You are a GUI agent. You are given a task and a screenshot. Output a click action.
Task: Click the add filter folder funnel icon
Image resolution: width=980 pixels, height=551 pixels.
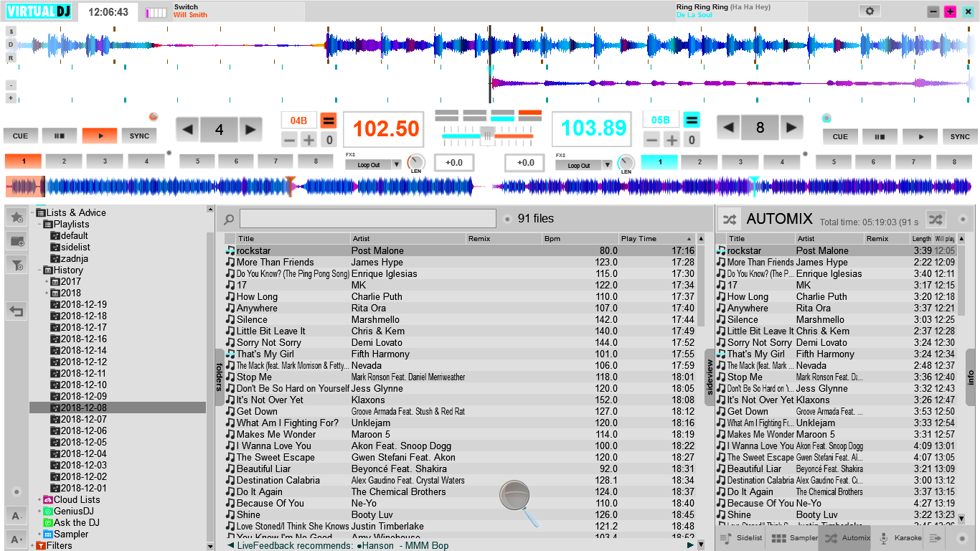click(x=17, y=265)
